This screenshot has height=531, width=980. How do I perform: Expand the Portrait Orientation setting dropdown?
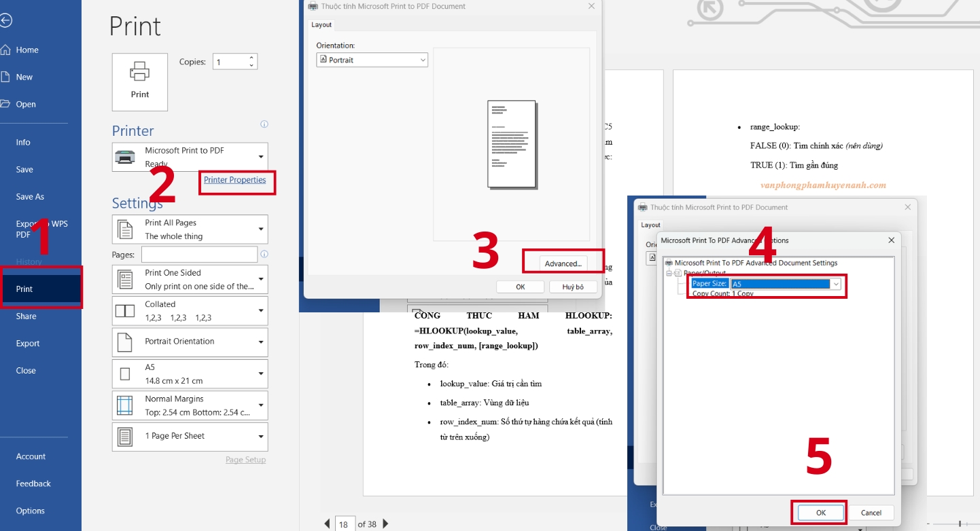point(190,342)
